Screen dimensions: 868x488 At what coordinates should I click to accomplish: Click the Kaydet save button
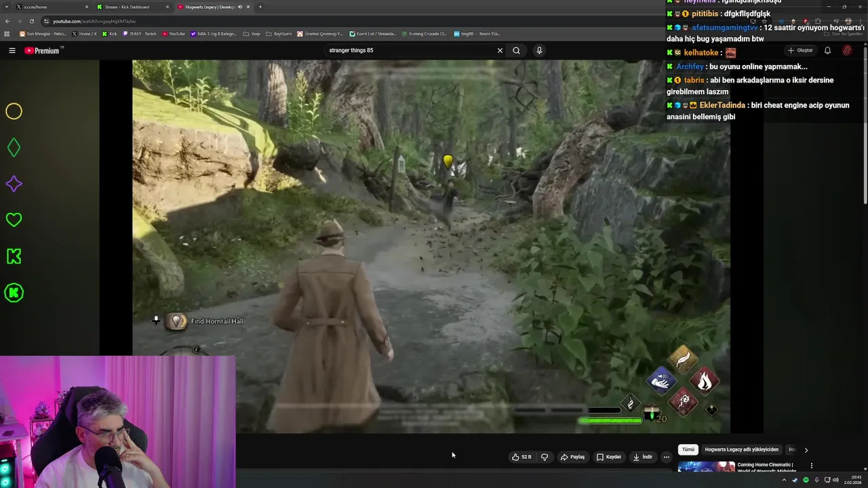pos(609,457)
